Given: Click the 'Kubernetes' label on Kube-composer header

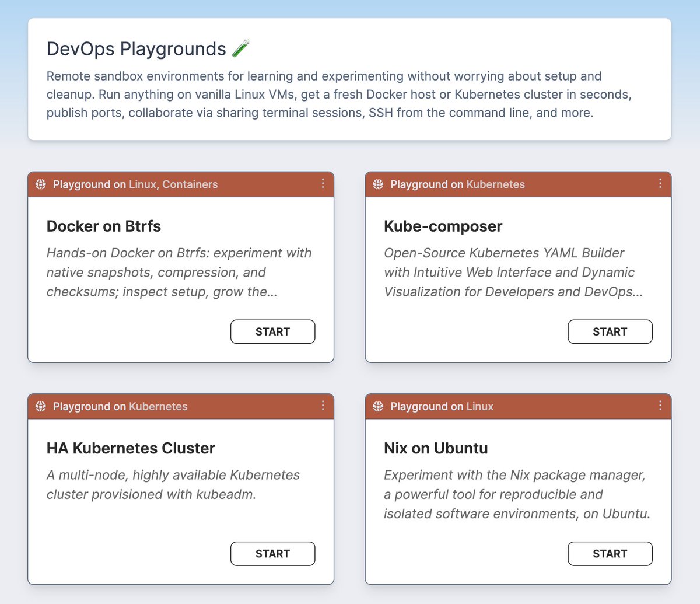Looking at the screenshot, I should tap(496, 184).
